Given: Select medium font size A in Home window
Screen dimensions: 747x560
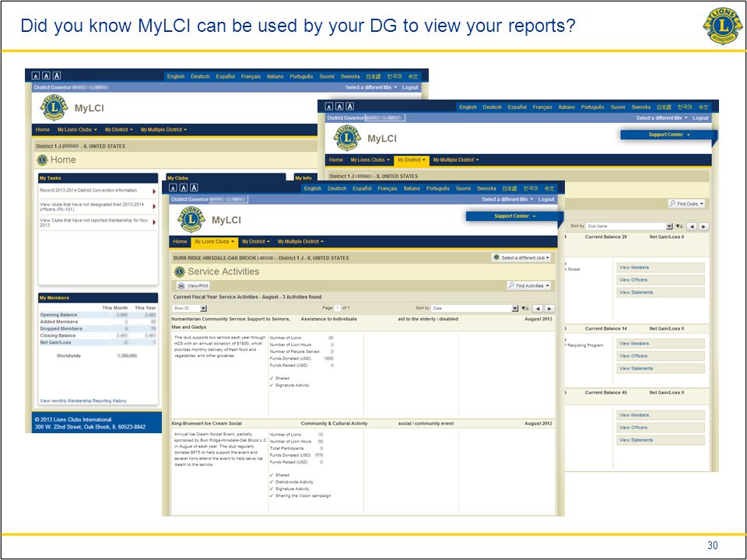Looking at the screenshot, I should [x=46, y=75].
